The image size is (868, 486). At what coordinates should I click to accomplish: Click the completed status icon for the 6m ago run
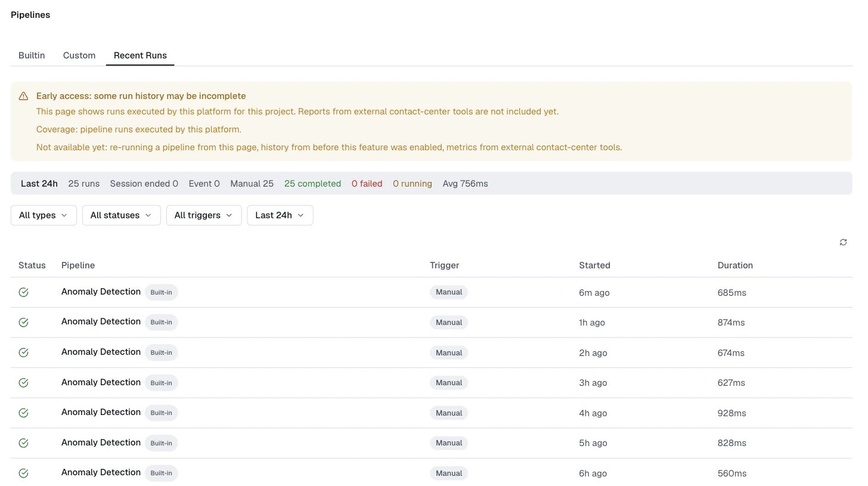[24, 292]
